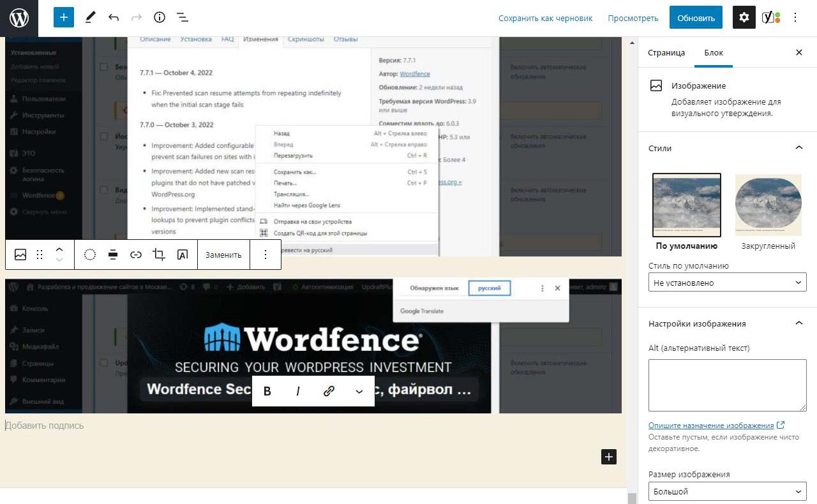Open the image size dropdown
The height and width of the screenshot is (504, 817).
[727, 491]
